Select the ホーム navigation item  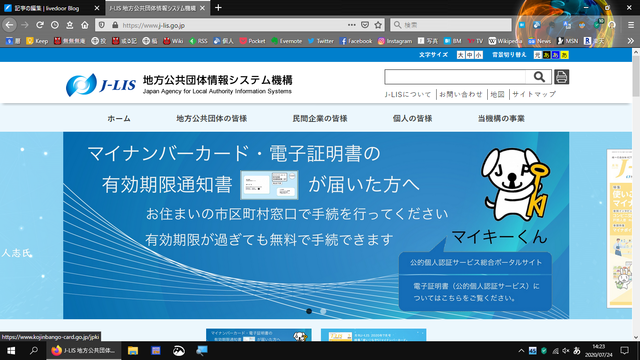click(119, 118)
